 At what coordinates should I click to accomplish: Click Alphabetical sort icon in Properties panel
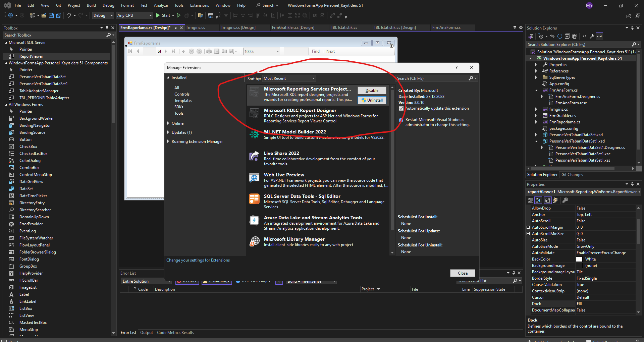click(538, 200)
